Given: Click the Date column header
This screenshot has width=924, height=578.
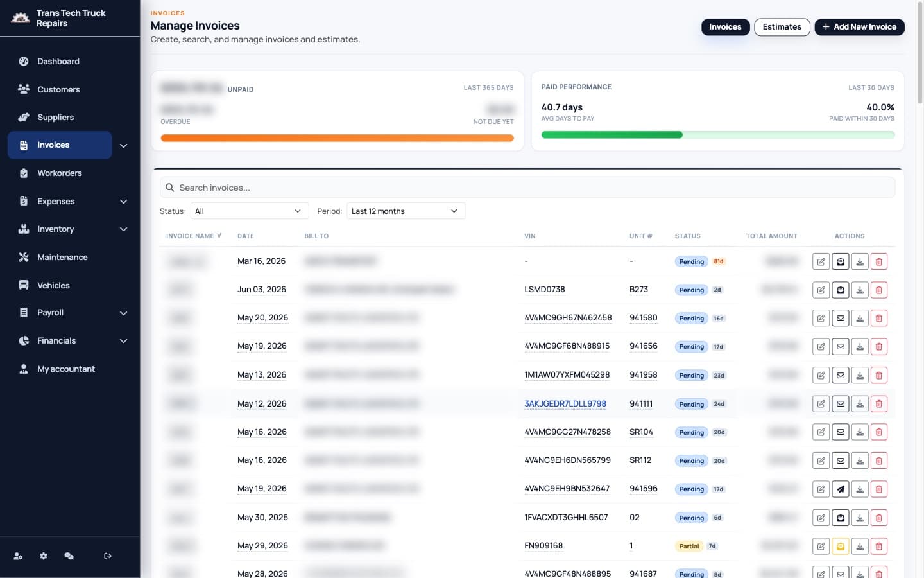Looking at the screenshot, I should [246, 236].
